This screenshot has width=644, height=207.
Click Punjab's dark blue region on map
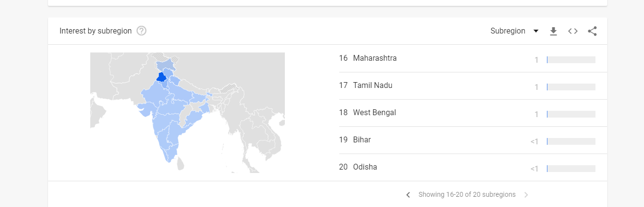(161, 77)
